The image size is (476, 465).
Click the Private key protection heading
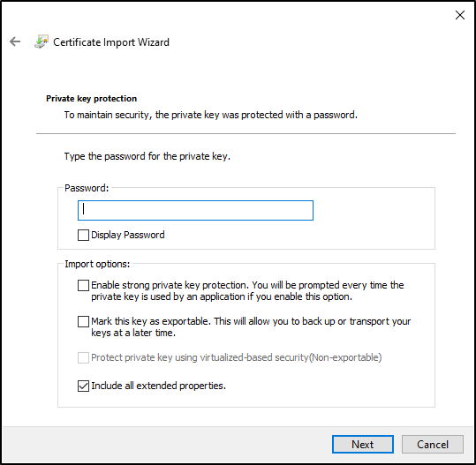91,99
